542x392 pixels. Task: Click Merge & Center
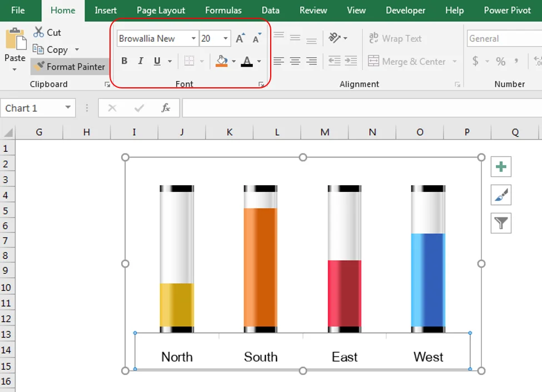pyautogui.click(x=406, y=62)
